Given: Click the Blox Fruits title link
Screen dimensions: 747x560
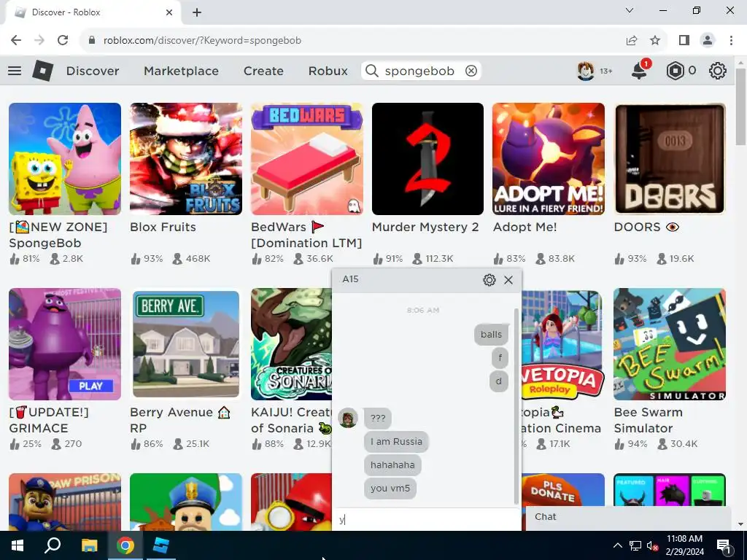Looking at the screenshot, I should coord(163,227).
